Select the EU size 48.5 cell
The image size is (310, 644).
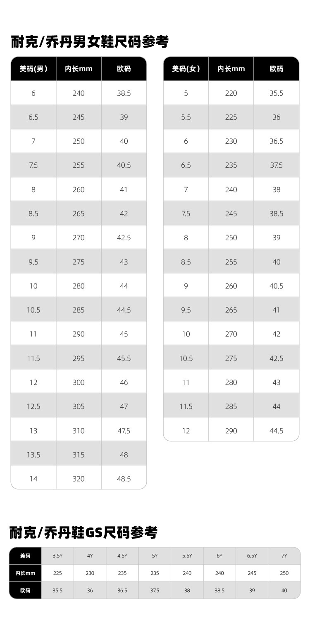pos(124,479)
